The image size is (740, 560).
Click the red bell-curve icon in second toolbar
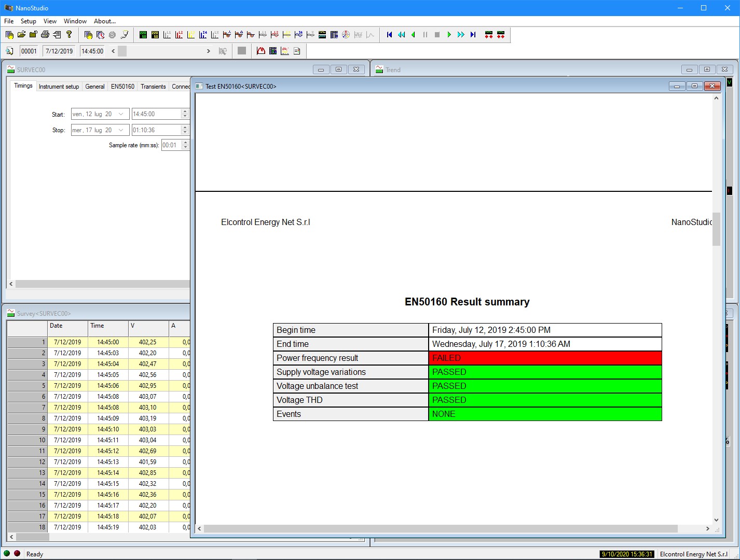coord(261,51)
